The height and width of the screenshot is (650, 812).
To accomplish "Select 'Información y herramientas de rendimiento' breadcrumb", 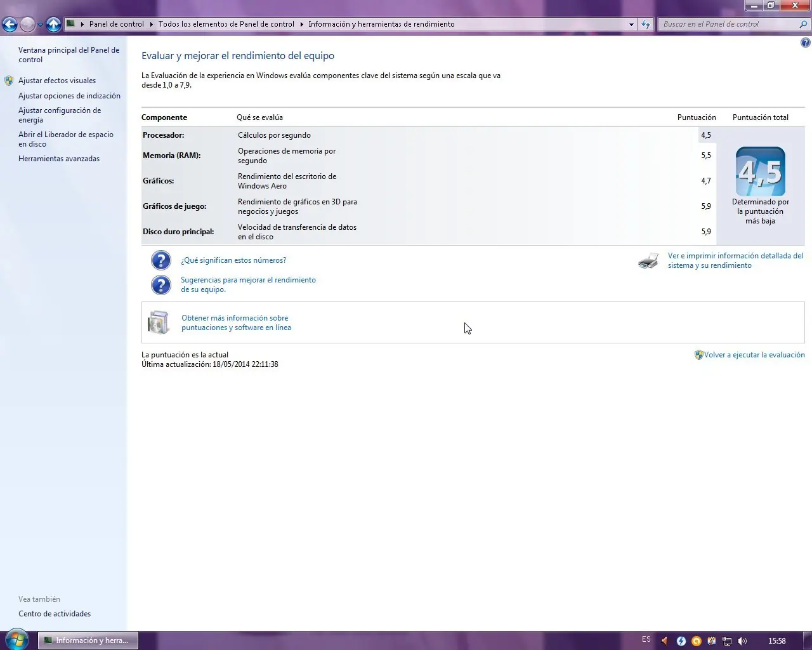I will (381, 24).
